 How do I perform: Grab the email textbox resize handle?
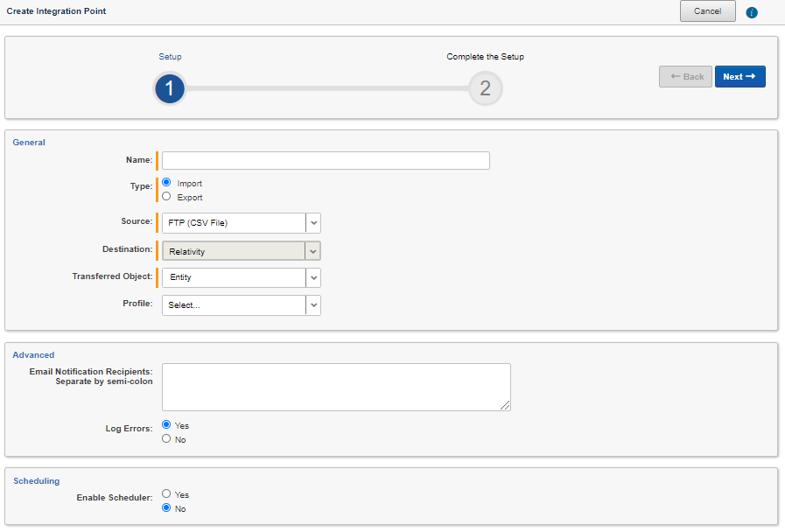(x=505, y=405)
